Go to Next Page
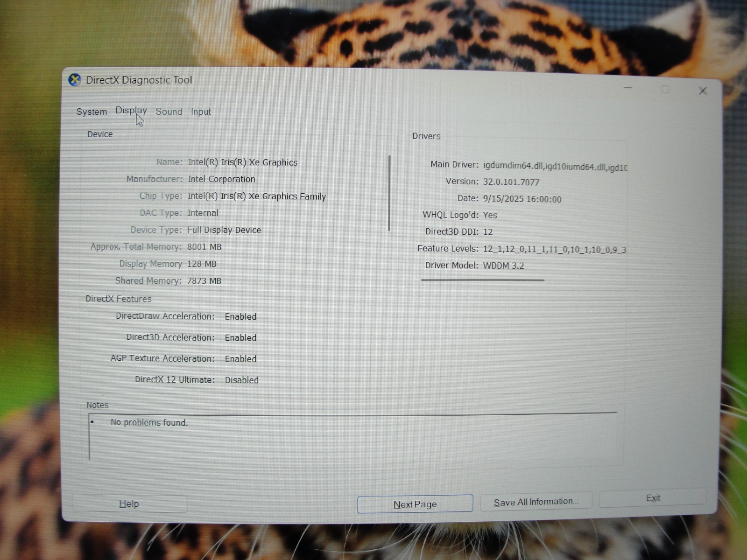 [415, 504]
